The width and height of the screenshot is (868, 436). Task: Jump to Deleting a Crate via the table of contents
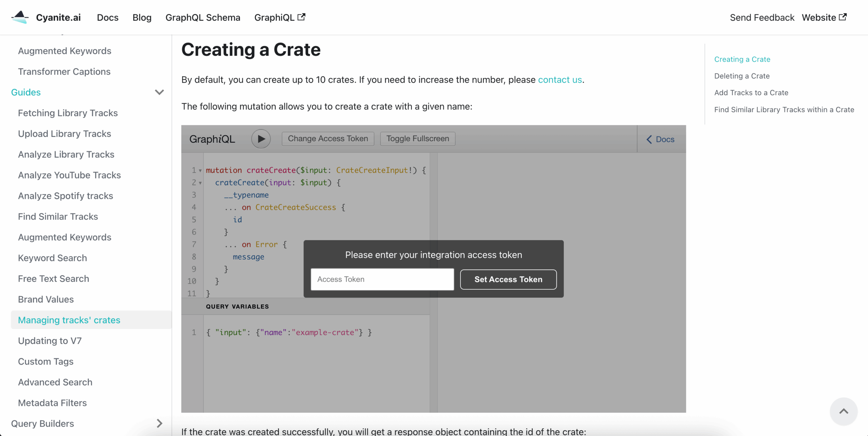[x=742, y=76]
